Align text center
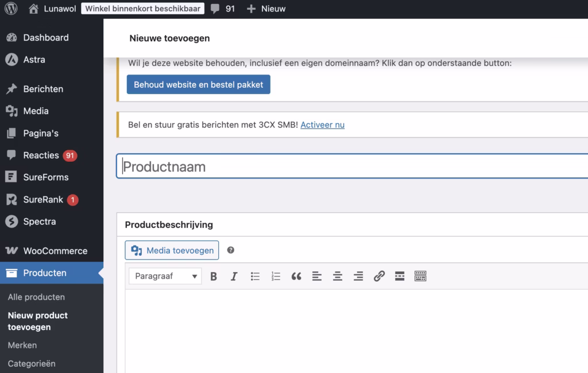 pos(338,276)
